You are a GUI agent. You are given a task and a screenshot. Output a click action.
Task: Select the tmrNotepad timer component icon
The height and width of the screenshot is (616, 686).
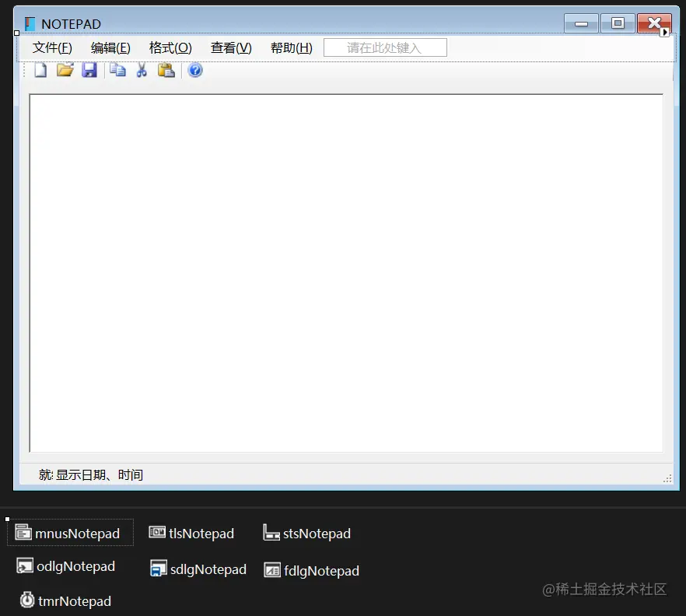[x=27, y=600]
